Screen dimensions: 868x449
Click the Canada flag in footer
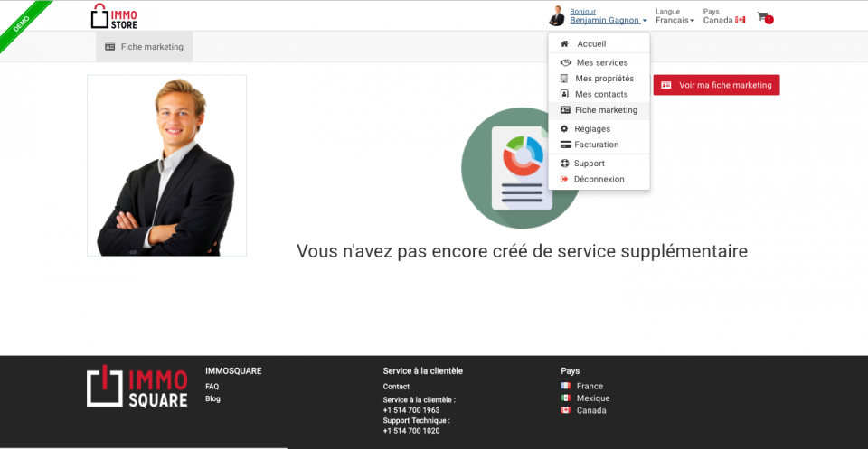566,410
